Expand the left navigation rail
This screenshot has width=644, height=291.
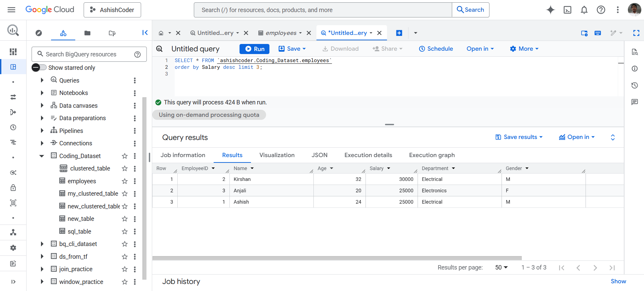click(13, 282)
